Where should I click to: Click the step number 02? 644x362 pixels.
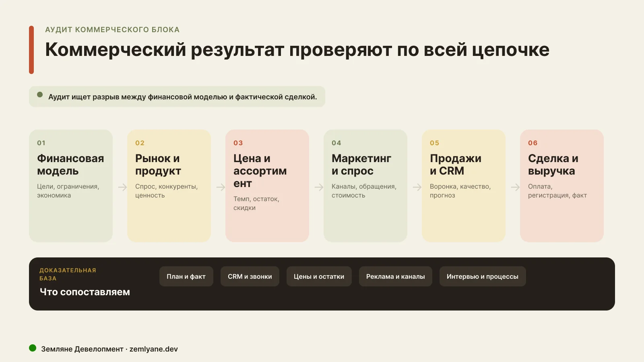click(x=140, y=143)
